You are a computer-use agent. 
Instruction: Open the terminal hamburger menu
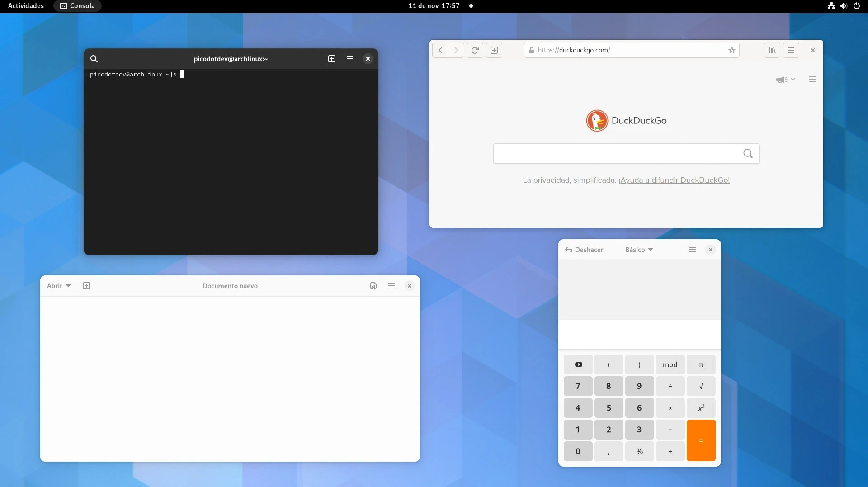(x=350, y=59)
